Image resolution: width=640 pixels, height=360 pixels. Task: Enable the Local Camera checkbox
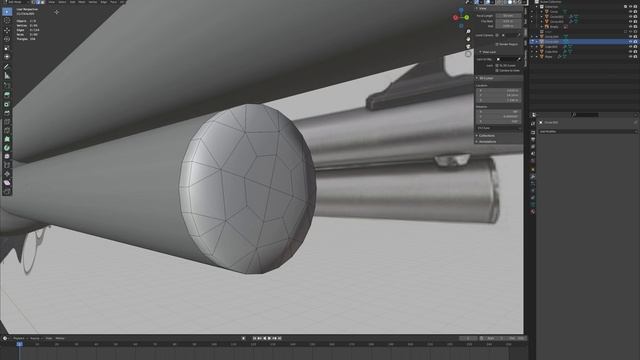(497, 36)
